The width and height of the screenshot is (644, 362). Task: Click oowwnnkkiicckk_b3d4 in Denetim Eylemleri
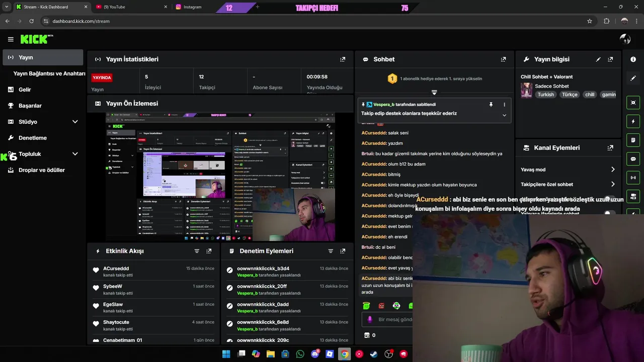(x=263, y=268)
